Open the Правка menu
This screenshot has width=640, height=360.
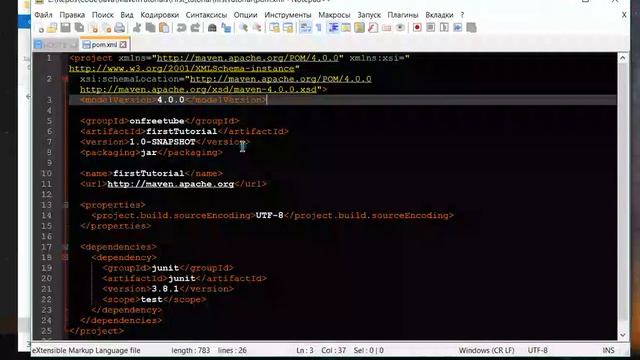72,15
